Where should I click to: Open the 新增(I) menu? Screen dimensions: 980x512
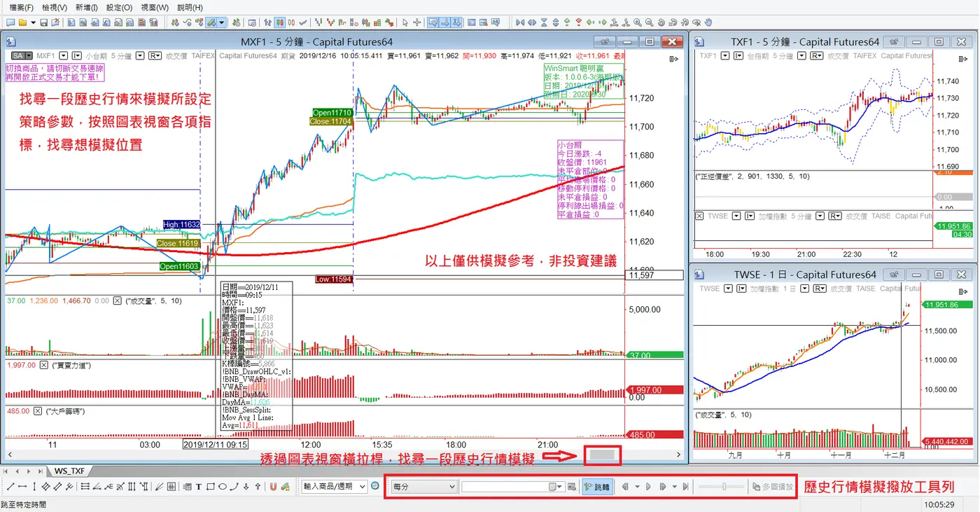point(87,8)
